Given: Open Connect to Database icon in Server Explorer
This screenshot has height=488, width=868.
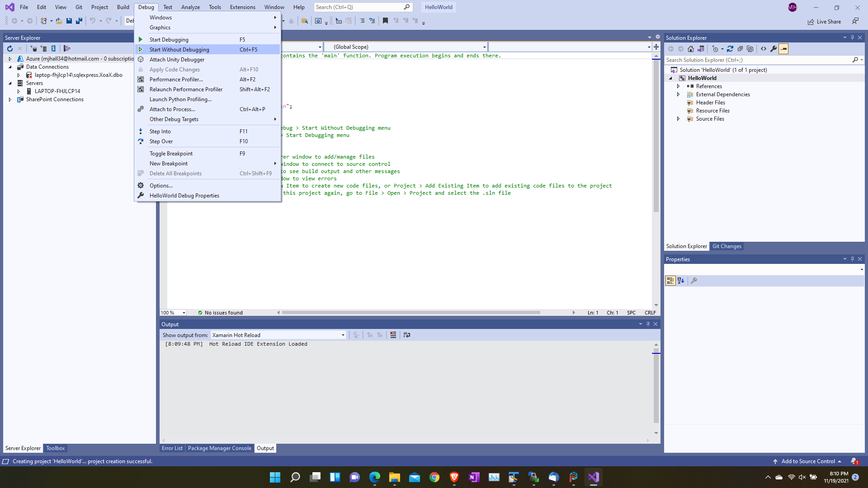Looking at the screenshot, I should point(34,48).
